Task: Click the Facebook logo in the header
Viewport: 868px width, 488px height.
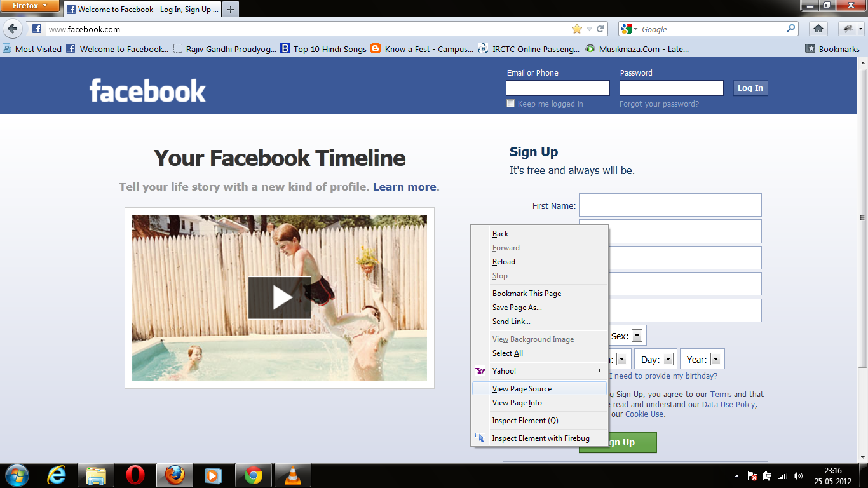Action: click(x=147, y=91)
